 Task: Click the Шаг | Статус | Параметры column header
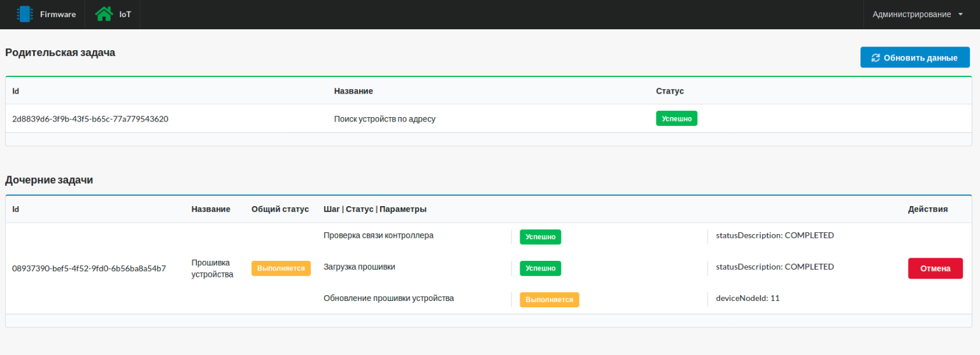[375, 209]
